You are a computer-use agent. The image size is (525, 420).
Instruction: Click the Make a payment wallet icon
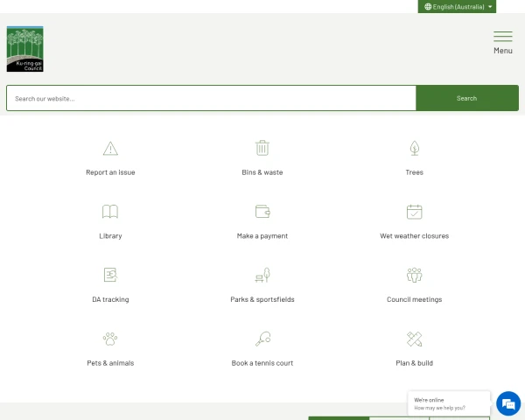[x=262, y=212]
